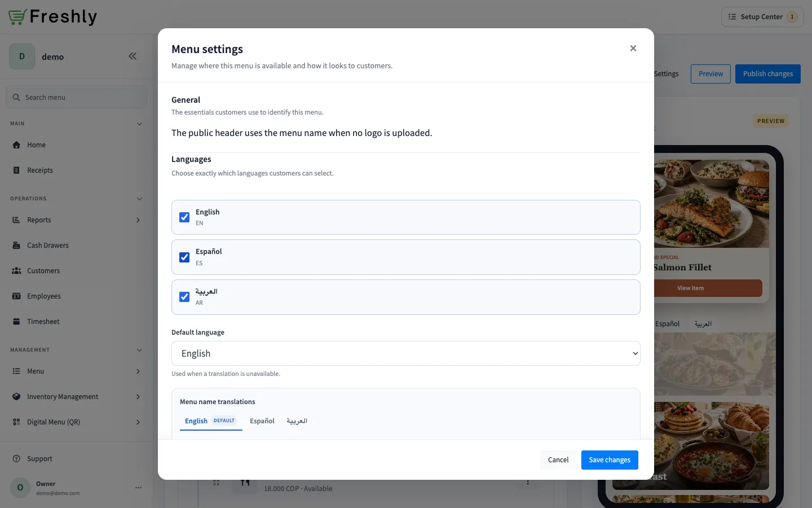812x508 pixels.
Task: Expand the Digital Menu (QR) chevron
Action: tap(138, 422)
